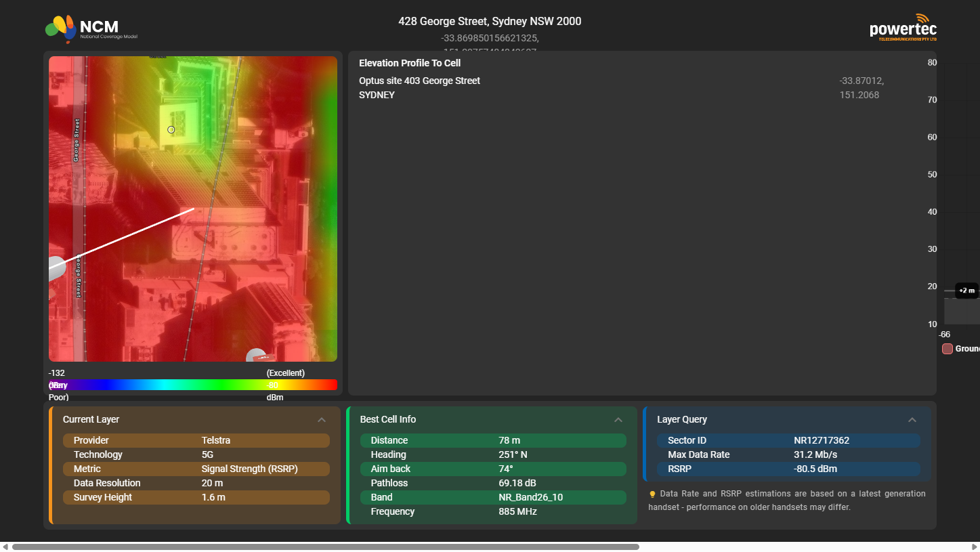Click the white path line on the map
This screenshot has width=980, height=552.
[122, 238]
